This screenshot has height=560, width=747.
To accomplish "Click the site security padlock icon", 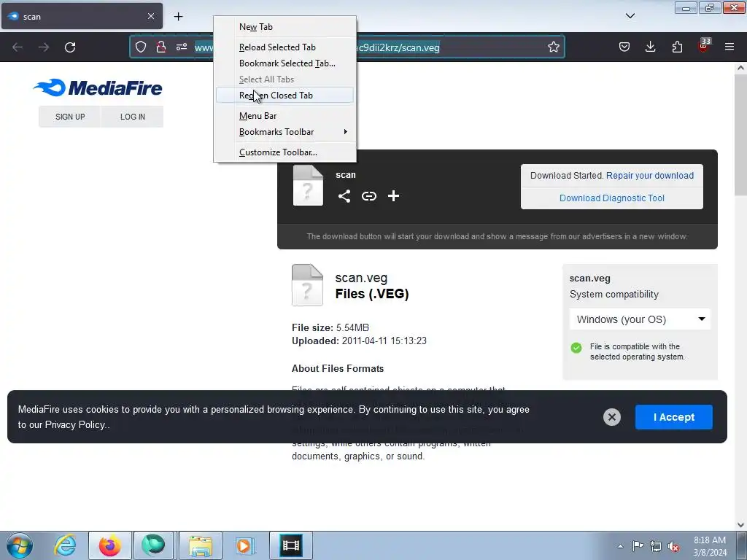I will 161,47.
